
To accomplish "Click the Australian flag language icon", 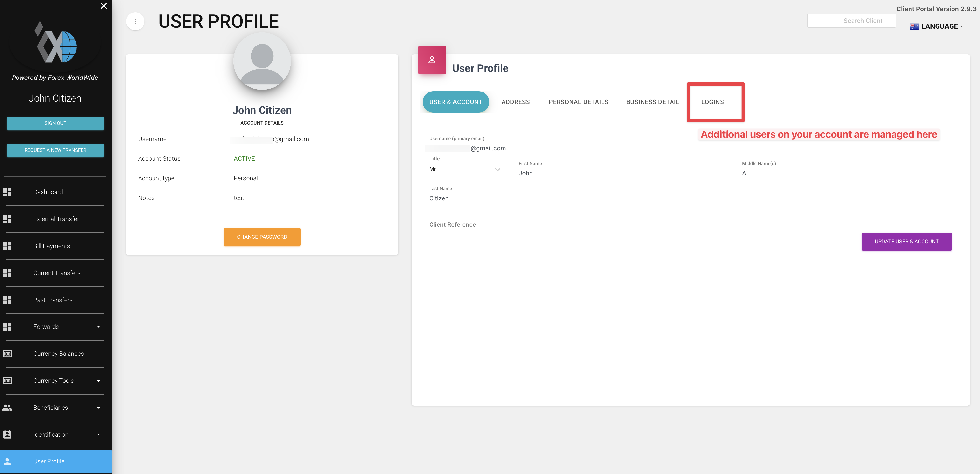I will click(x=914, y=26).
